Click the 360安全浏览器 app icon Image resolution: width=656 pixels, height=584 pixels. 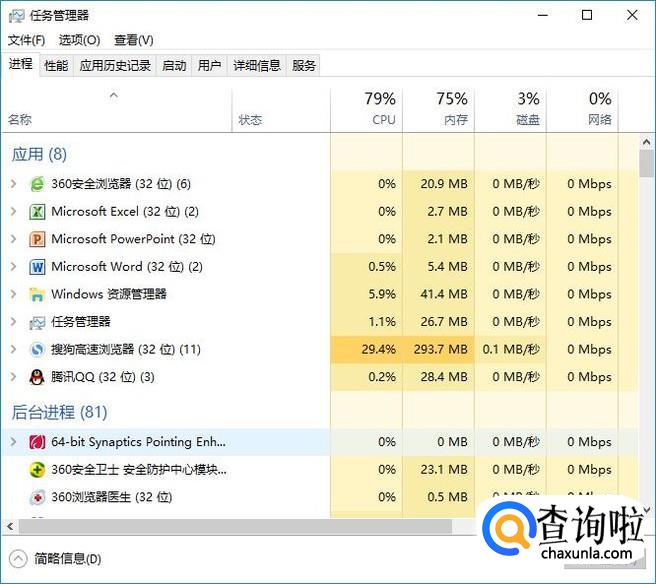click(x=37, y=184)
